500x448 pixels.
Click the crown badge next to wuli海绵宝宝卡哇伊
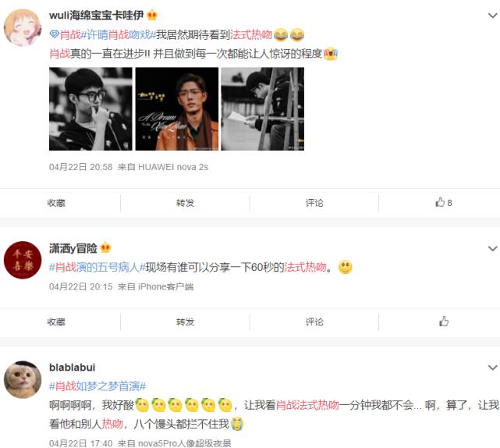(x=152, y=15)
